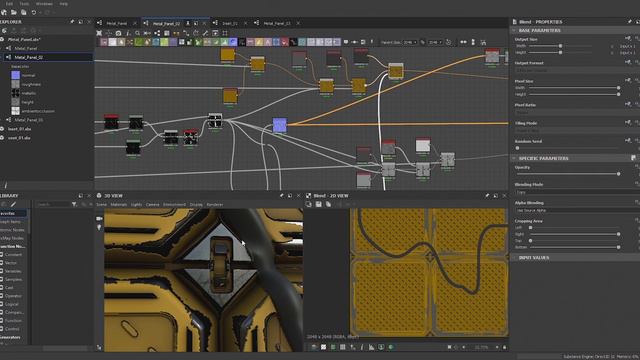Click the italic i info icon in graph toolbar
The width and height of the screenshot is (640, 360).
pos(128,33)
